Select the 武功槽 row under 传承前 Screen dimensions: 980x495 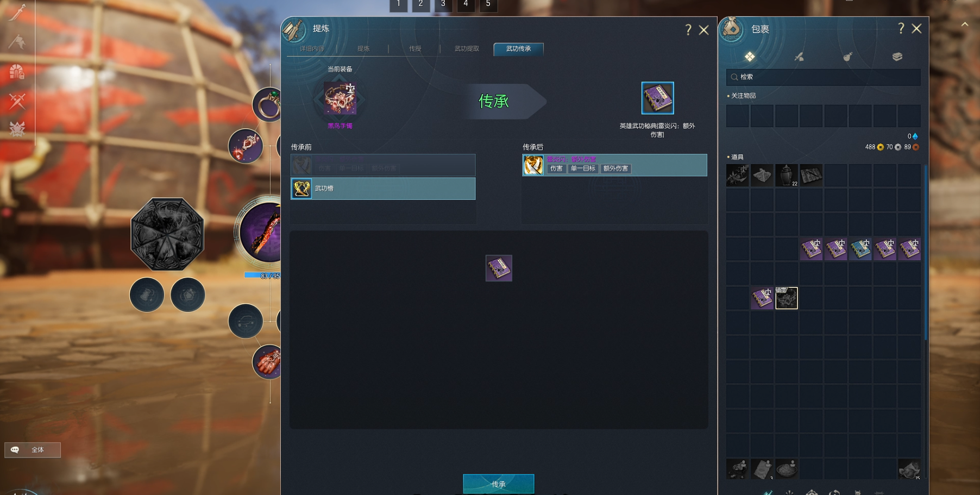383,189
